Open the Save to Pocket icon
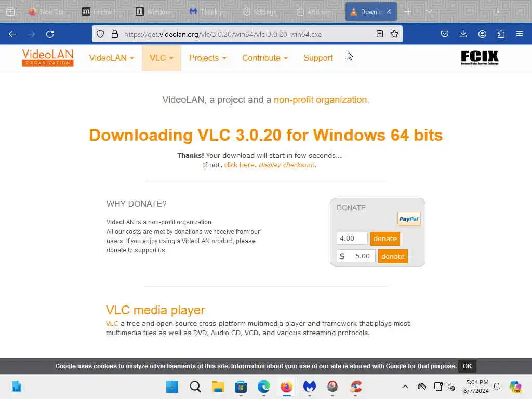Viewport: 532px width, 399px height. point(445,34)
